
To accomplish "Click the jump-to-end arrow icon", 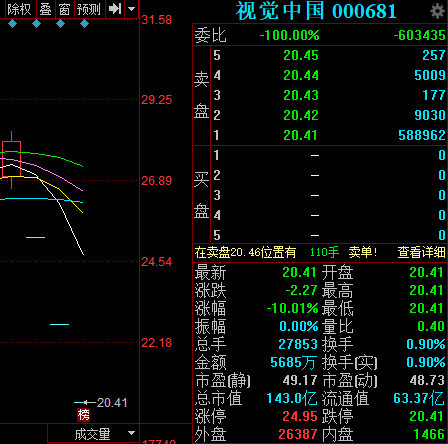I will coord(115,9).
